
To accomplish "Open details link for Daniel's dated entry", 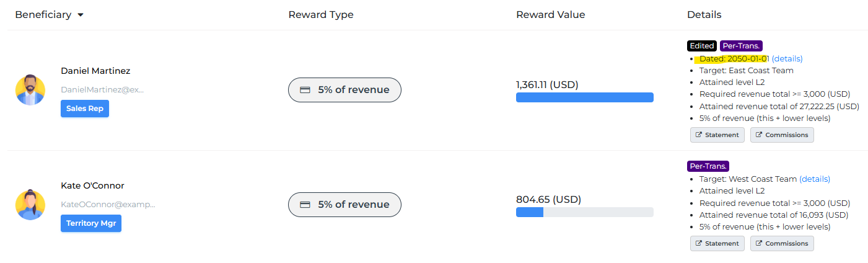I will (x=787, y=59).
